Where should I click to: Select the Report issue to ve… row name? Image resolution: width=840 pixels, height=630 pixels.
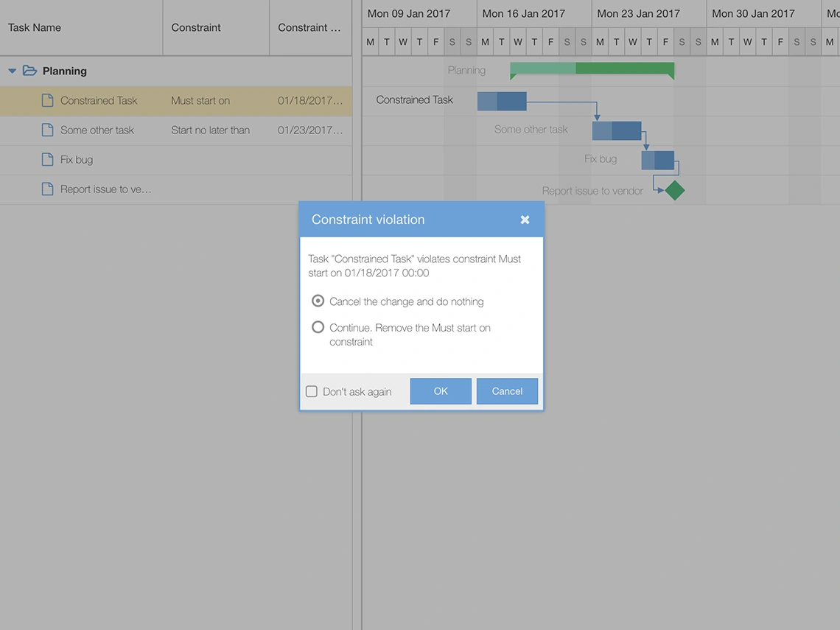point(105,189)
